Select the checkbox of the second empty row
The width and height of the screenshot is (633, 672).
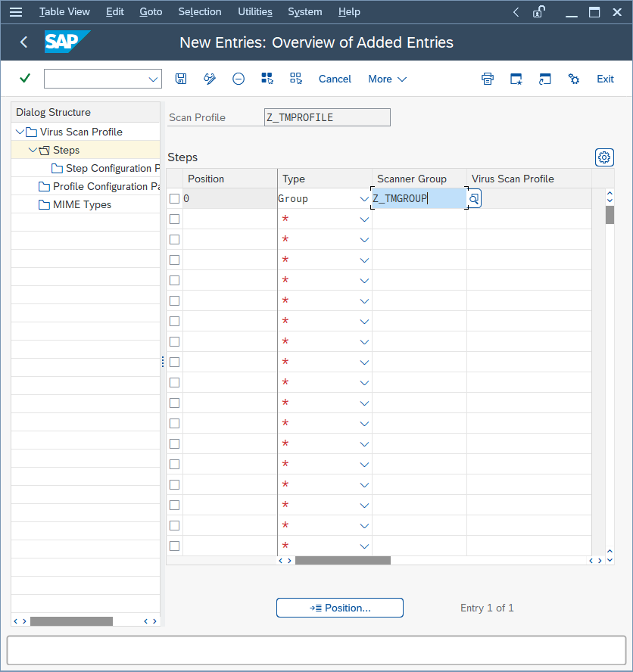click(173, 218)
